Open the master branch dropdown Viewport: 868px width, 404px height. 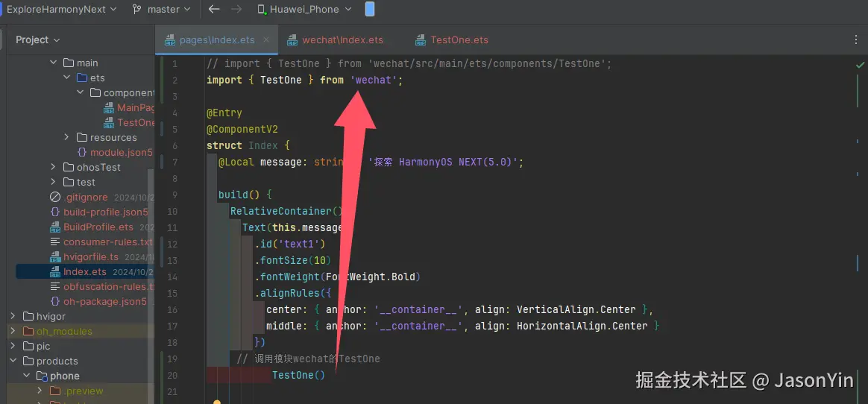(x=162, y=9)
